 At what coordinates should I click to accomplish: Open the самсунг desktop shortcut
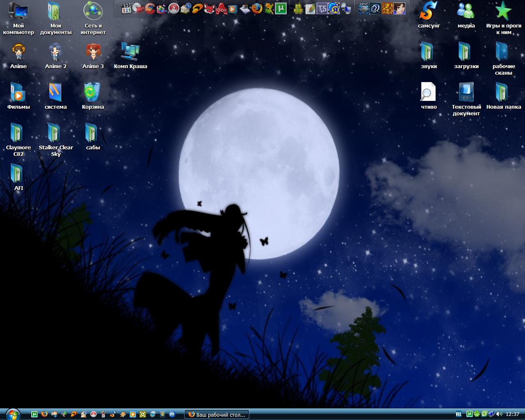coord(429,15)
